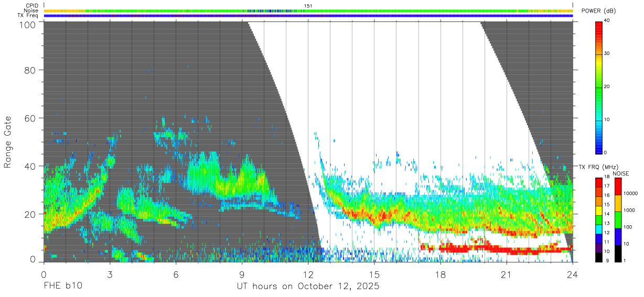This screenshot has height=297, width=644.
Task: Click the 24 hour tick on the UT axis
Action: coord(573,273)
